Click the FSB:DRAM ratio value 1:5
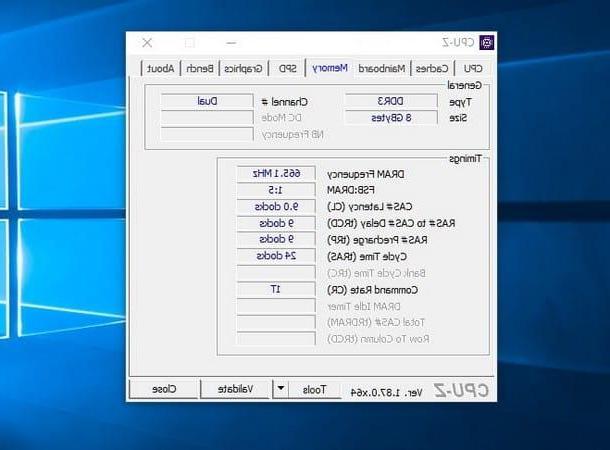Image resolution: width=610 pixels, height=450 pixels. (276, 190)
